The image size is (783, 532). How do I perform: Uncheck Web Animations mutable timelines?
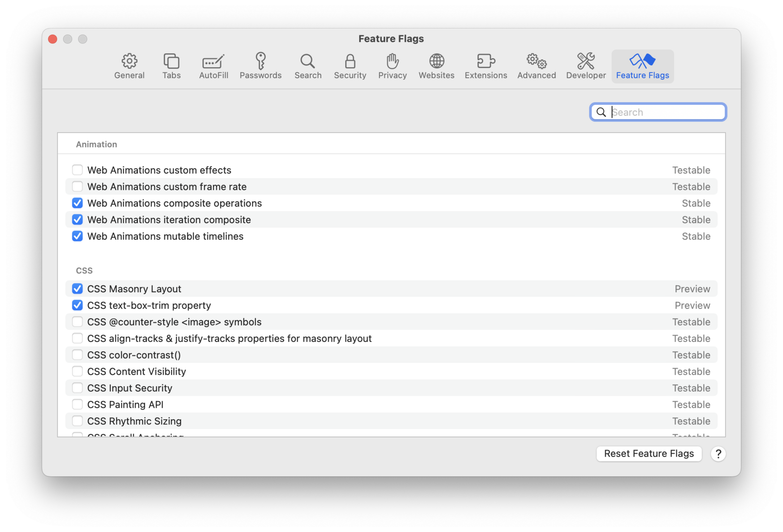coord(78,236)
